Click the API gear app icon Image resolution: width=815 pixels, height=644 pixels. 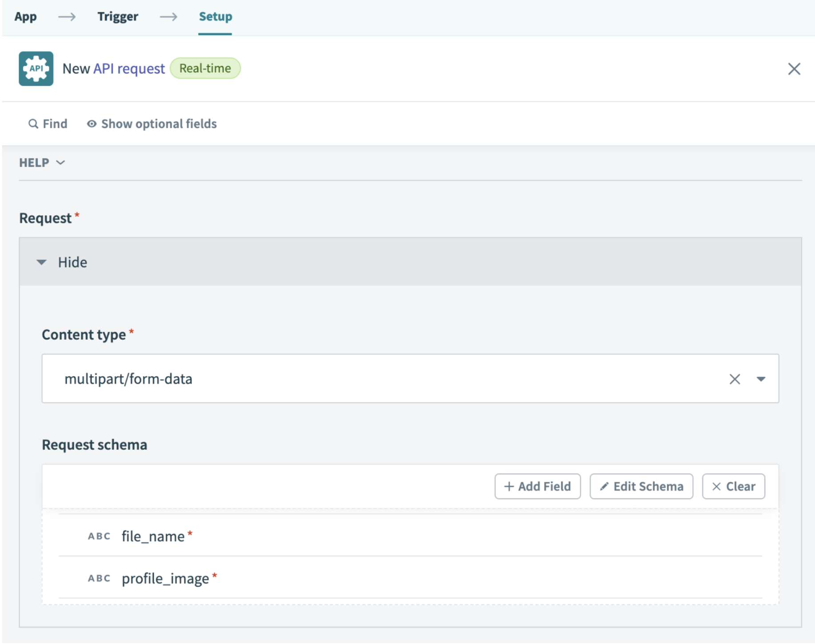(x=36, y=68)
